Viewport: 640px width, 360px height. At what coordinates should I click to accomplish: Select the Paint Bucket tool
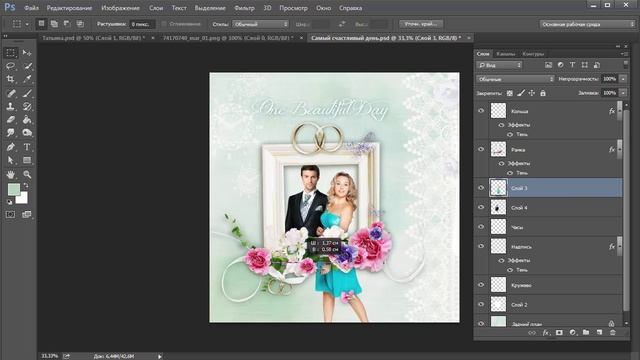tap(27, 120)
